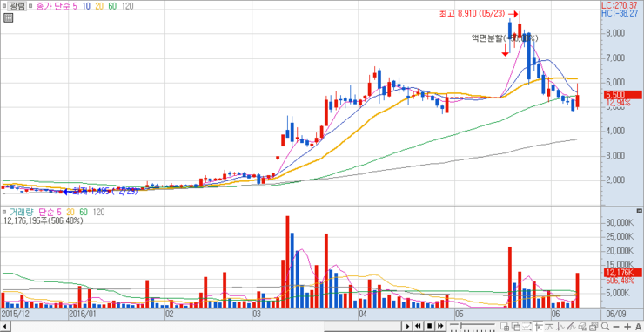Click the magnifier zoom icon in bottom toolbar
The width and height of the screenshot is (644, 332).
click(605, 326)
